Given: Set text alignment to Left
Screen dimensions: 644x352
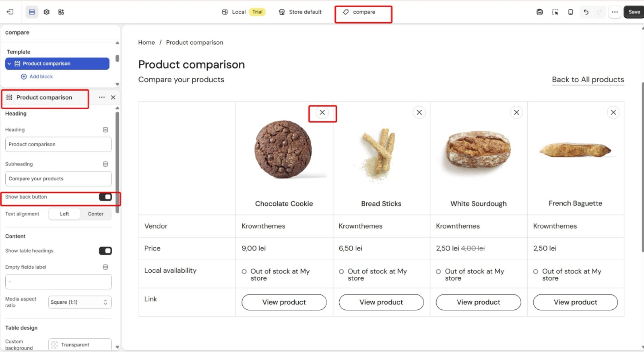Looking at the screenshot, I should pos(64,214).
